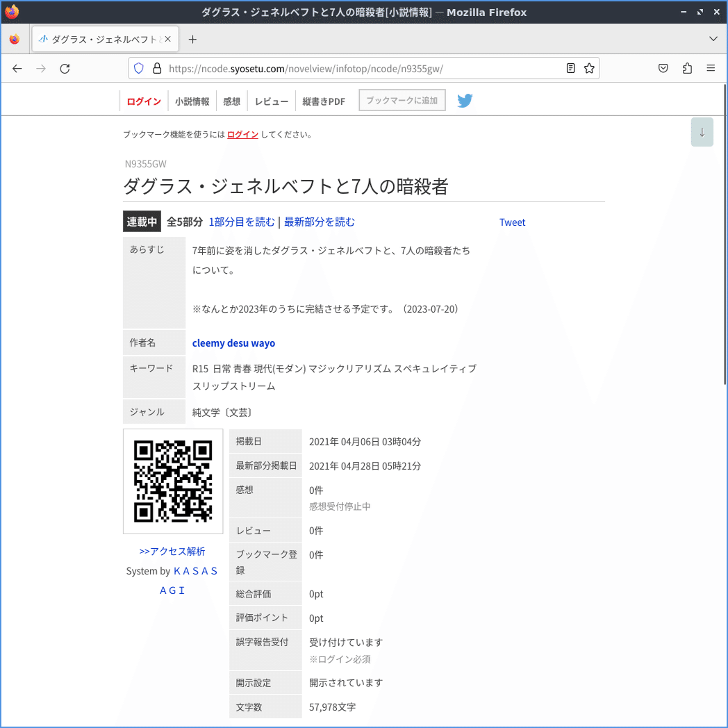Reload the current page
Image resolution: width=728 pixels, height=728 pixels.
[65, 69]
